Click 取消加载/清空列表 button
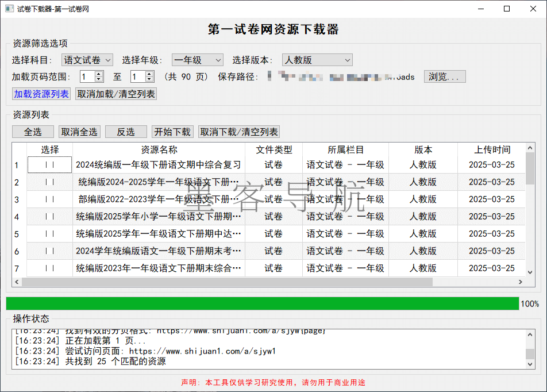Image resolution: width=547 pixels, height=392 pixels. [x=116, y=94]
